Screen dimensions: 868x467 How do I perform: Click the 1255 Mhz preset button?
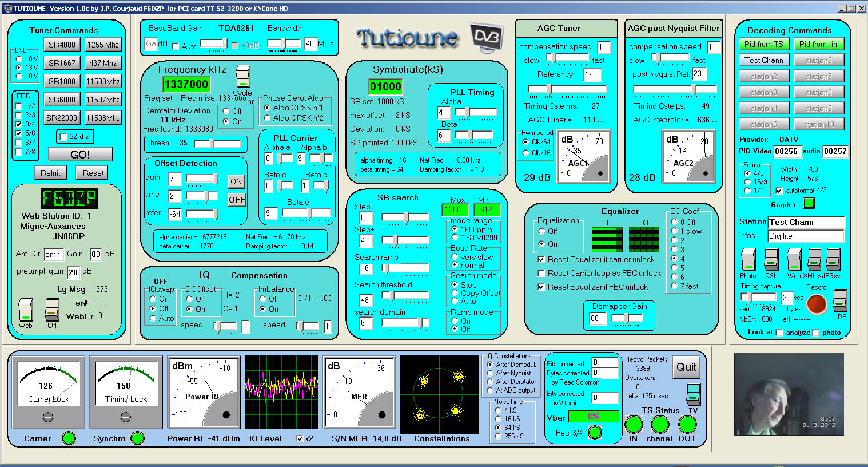point(103,45)
